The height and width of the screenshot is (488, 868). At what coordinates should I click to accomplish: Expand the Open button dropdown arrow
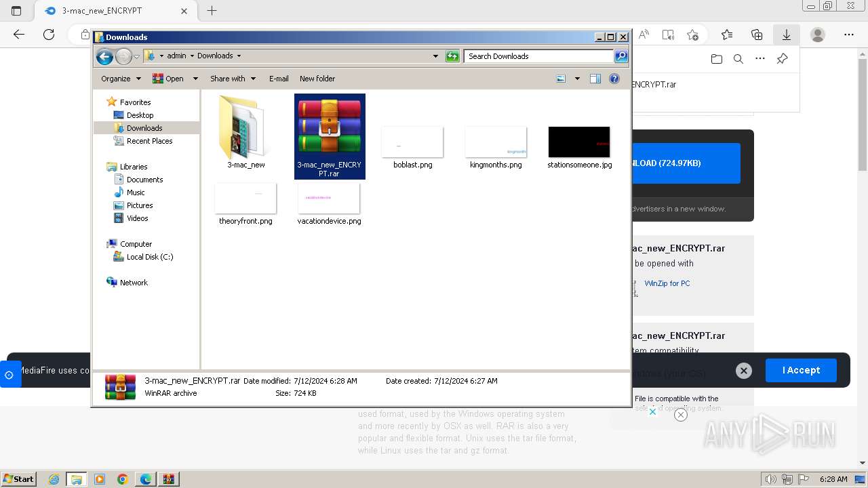(195, 79)
